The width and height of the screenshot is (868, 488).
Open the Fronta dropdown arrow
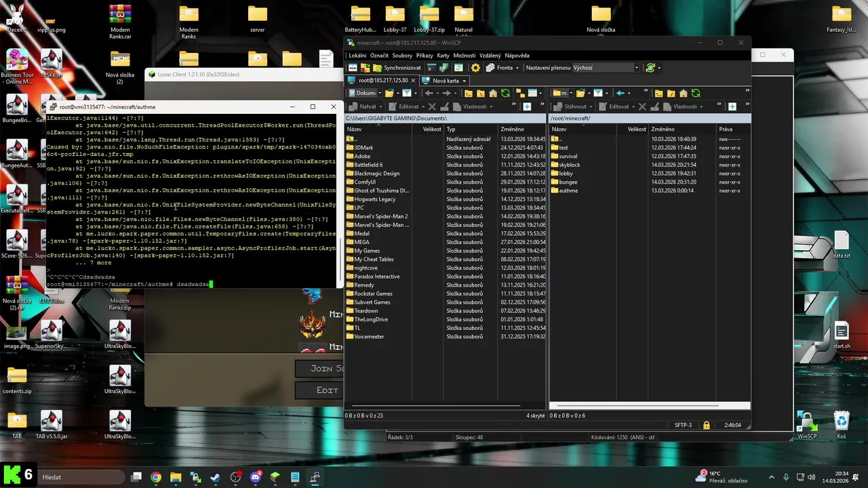(517, 68)
